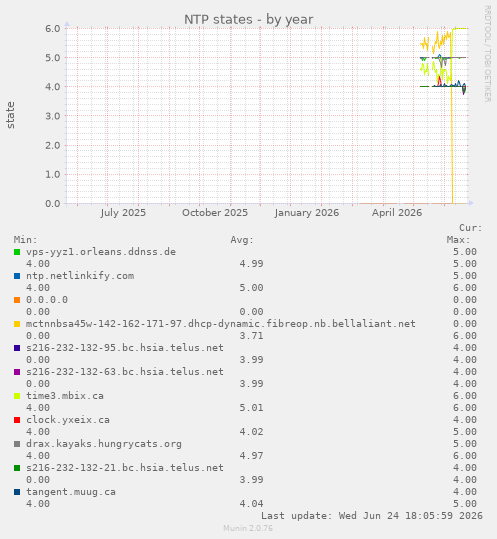The width and height of the screenshot is (497, 539).
Task: Click the July 2025 axis label
Action: click(123, 213)
